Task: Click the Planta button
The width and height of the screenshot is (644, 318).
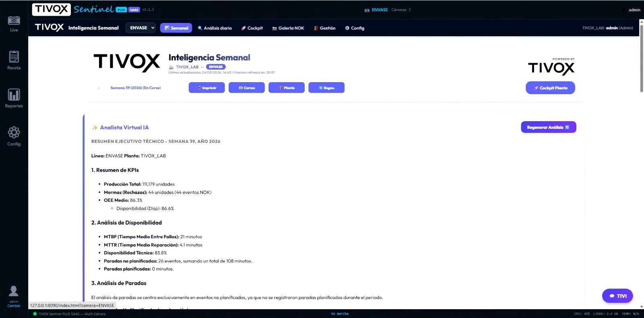Action: click(287, 88)
